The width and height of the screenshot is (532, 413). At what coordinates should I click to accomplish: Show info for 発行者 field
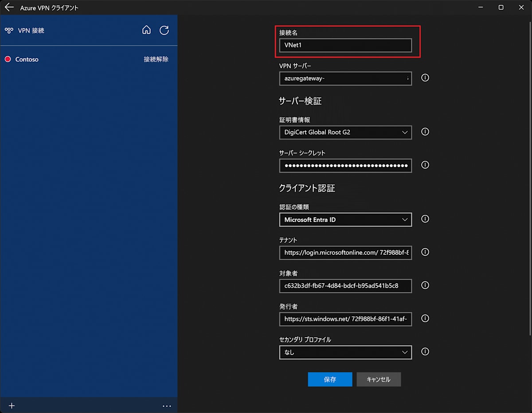point(425,319)
